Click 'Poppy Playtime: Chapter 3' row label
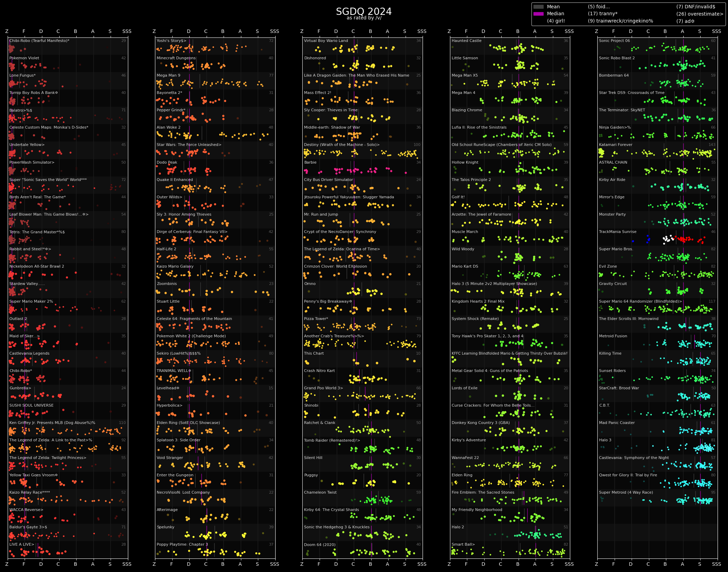 pyautogui.click(x=182, y=544)
